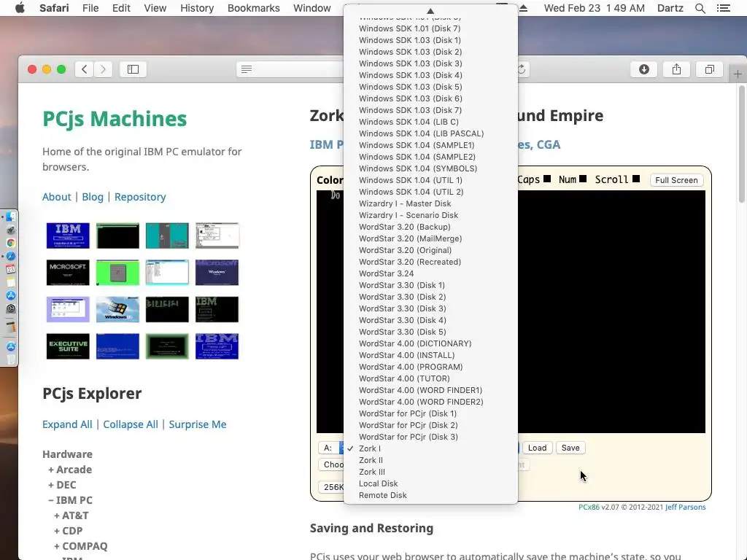Expand the CDP subcategory
Screen dimensions: 747x560
tap(68, 531)
